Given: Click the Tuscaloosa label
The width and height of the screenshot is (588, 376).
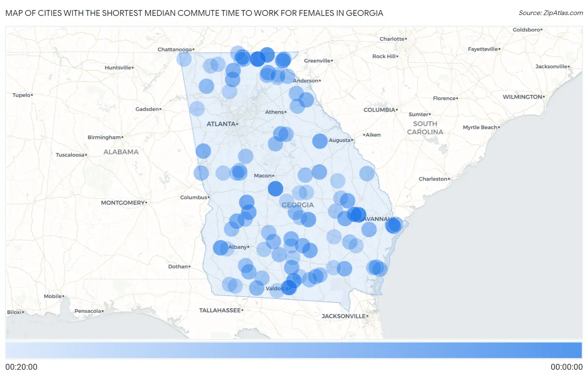Looking at the screenshot, I should tap(70, 155).
